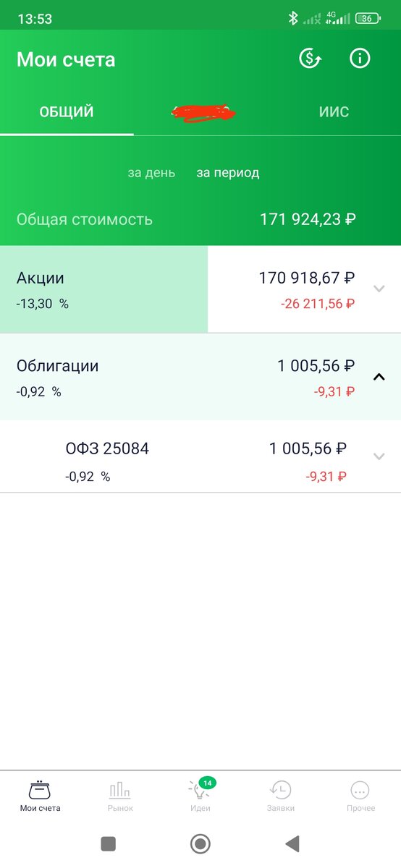401x868 pixels.
Task: Tap the Android home circle button
Action: [200, 843]
